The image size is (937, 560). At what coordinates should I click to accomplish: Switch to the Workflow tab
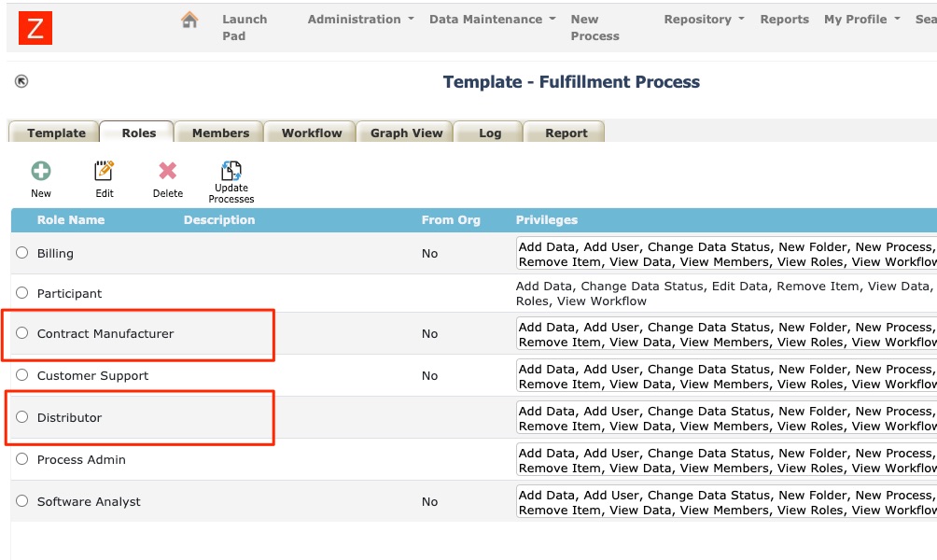[310, 133]
